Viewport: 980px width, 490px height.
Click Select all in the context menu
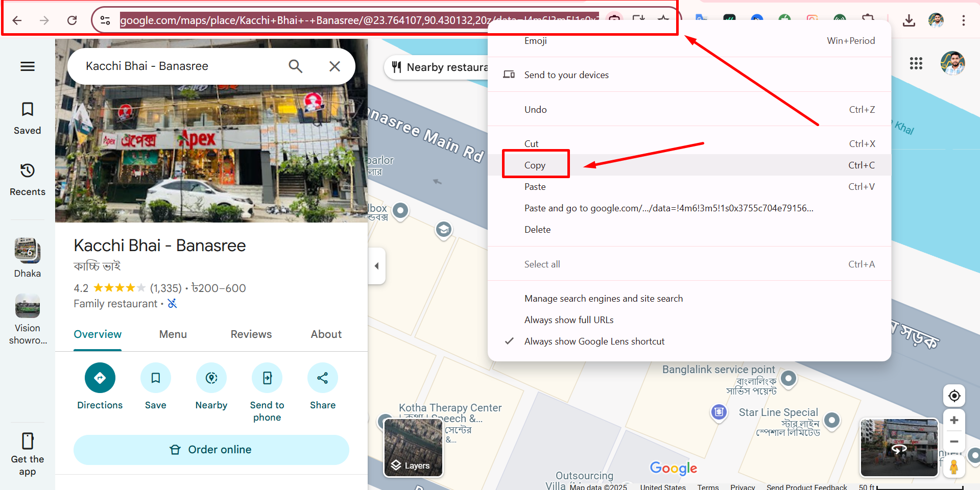pos(689,264)
